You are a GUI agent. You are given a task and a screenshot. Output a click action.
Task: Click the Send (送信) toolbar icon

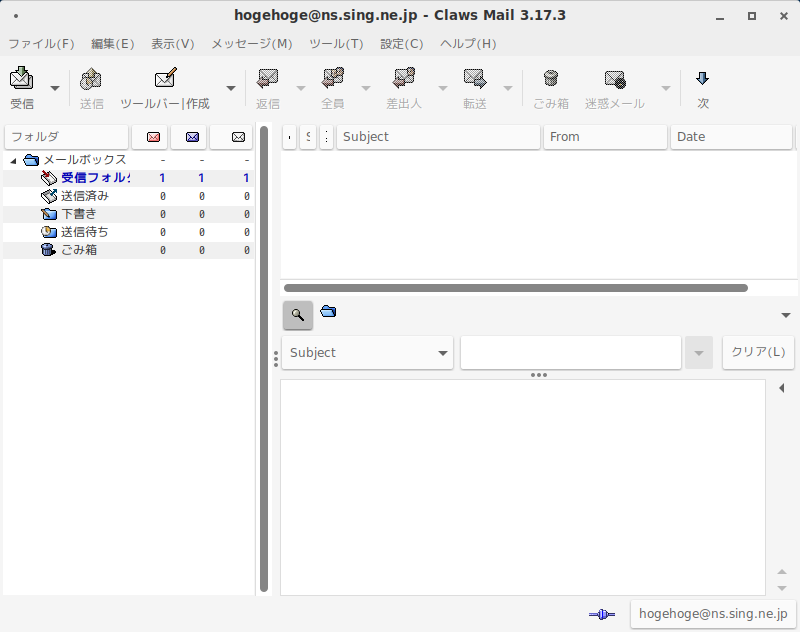coord(91,79)
